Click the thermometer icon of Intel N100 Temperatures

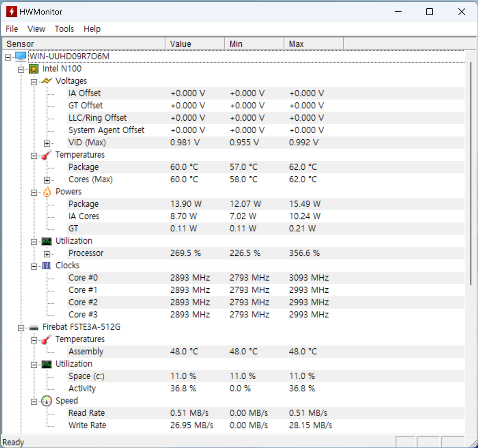point(46,155)
